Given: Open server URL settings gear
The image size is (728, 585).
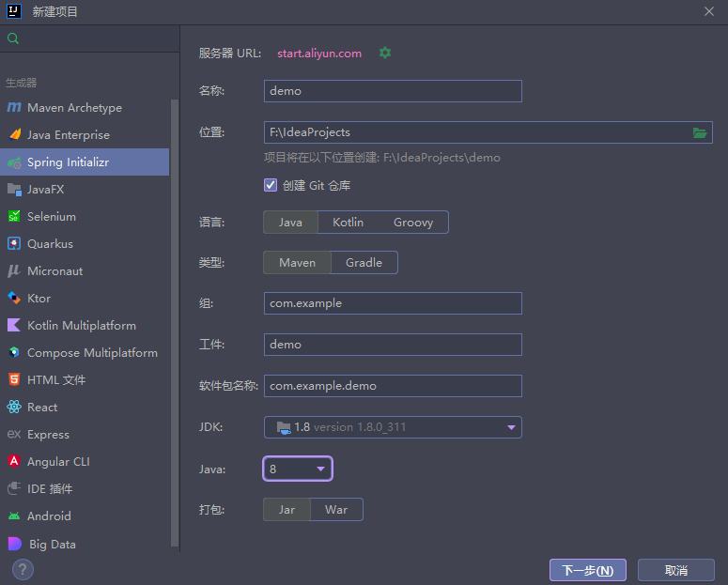Looking at the screenshot, I should coord(385,53).
